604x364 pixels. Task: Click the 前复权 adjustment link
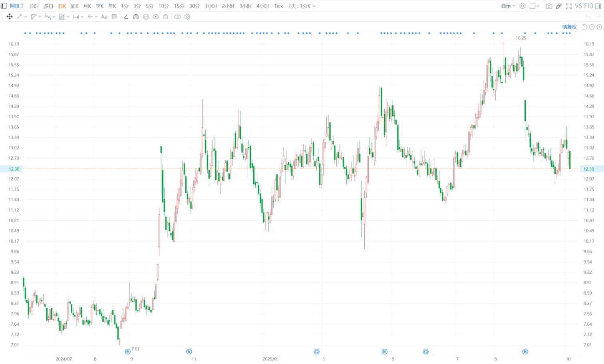[x=569, y=27]
